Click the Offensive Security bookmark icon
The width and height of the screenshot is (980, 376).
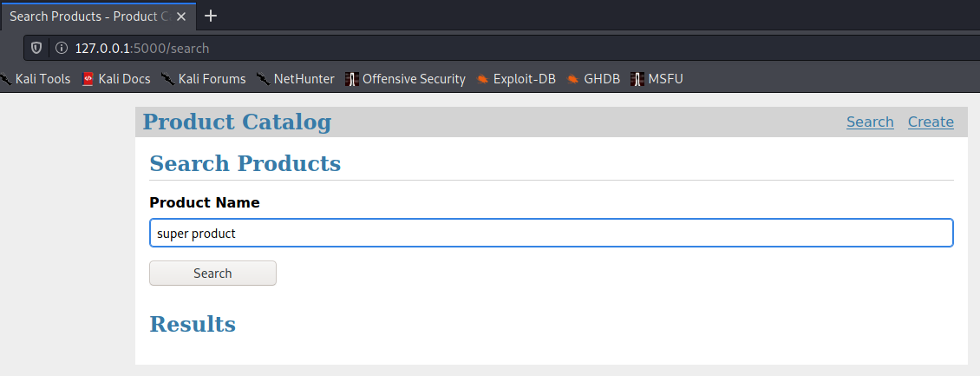click(352, 79)
